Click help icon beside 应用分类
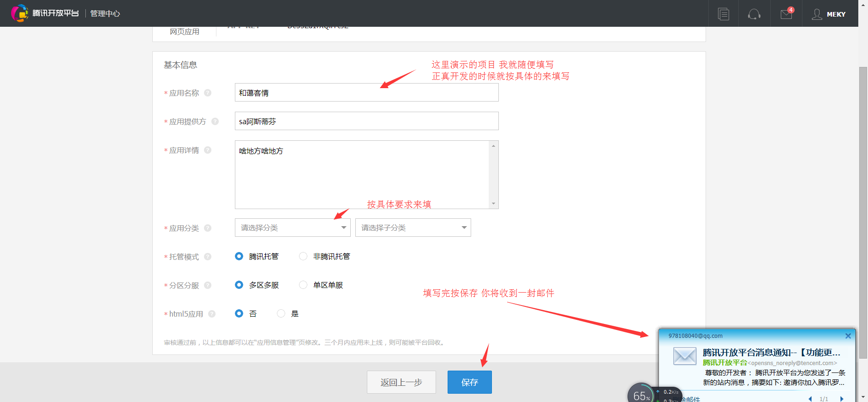 tap(208, 228)
